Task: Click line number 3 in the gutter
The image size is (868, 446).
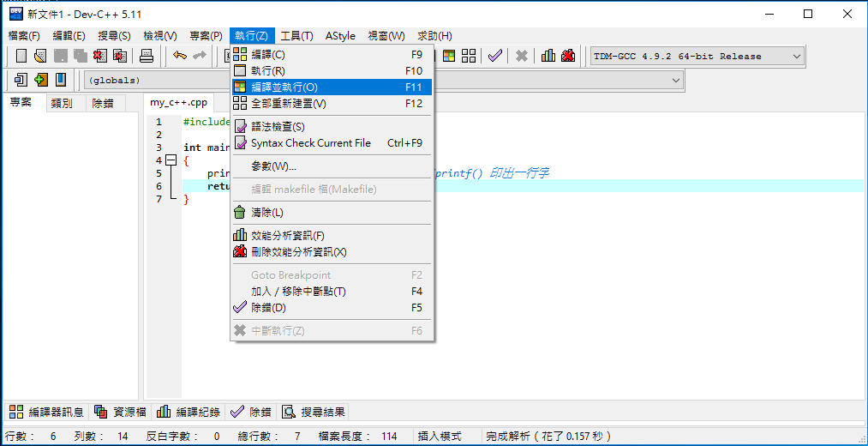Action: (159, 148)
